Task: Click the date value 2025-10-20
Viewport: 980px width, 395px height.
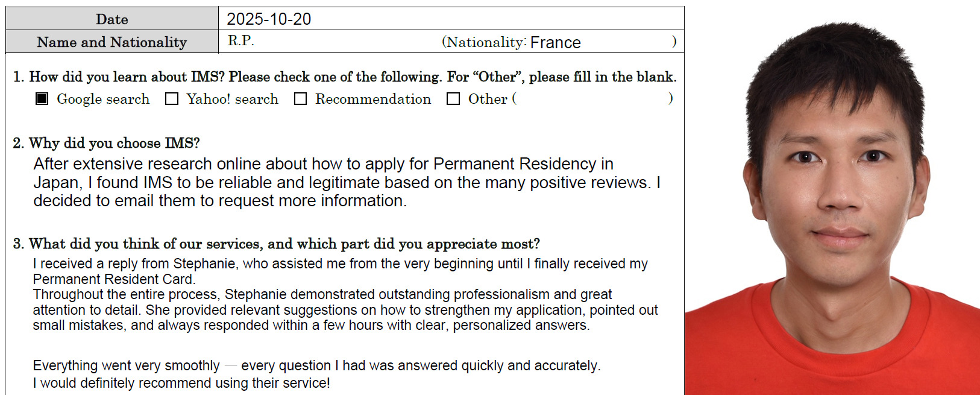Action: point(269,19)
